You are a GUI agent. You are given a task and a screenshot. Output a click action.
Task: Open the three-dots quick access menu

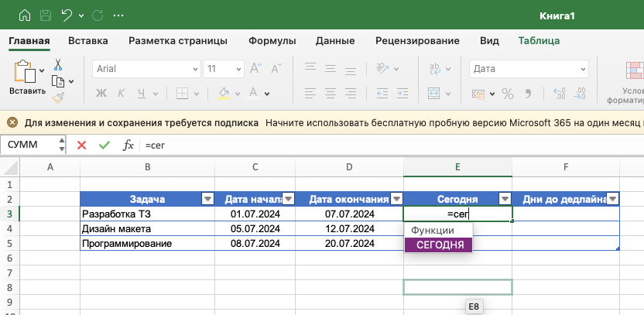pos(118,15)
